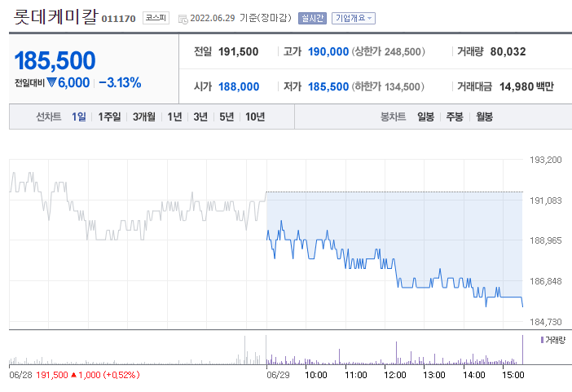The height and width of the screenshot is (392, 572).
Task: Click the -3.13% change percentage
Action: coord(120,82)
